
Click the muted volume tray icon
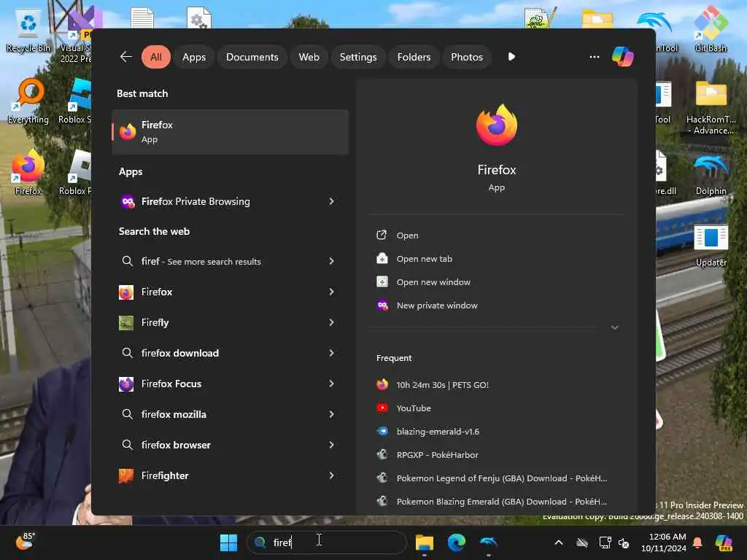[624, 542]
